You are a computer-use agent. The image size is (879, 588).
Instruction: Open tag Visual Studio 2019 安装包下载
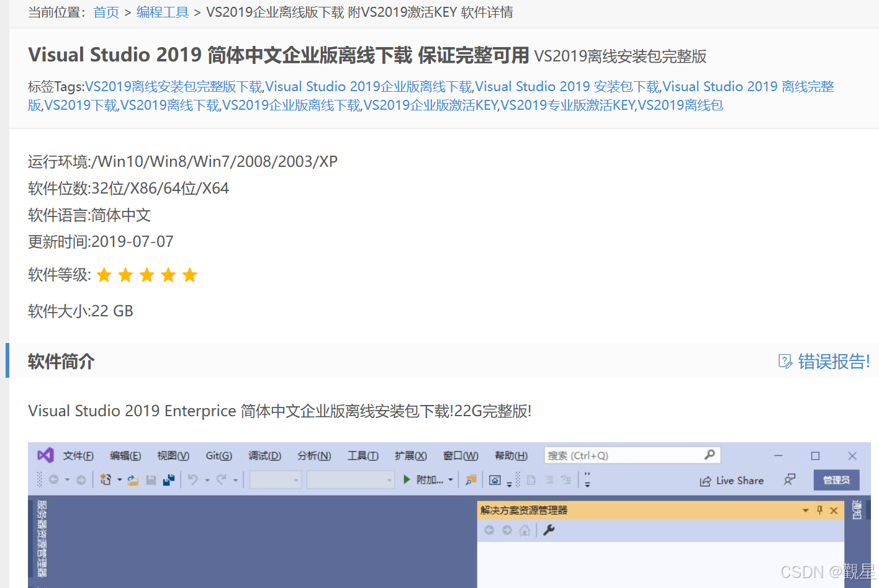click(567, 87)
